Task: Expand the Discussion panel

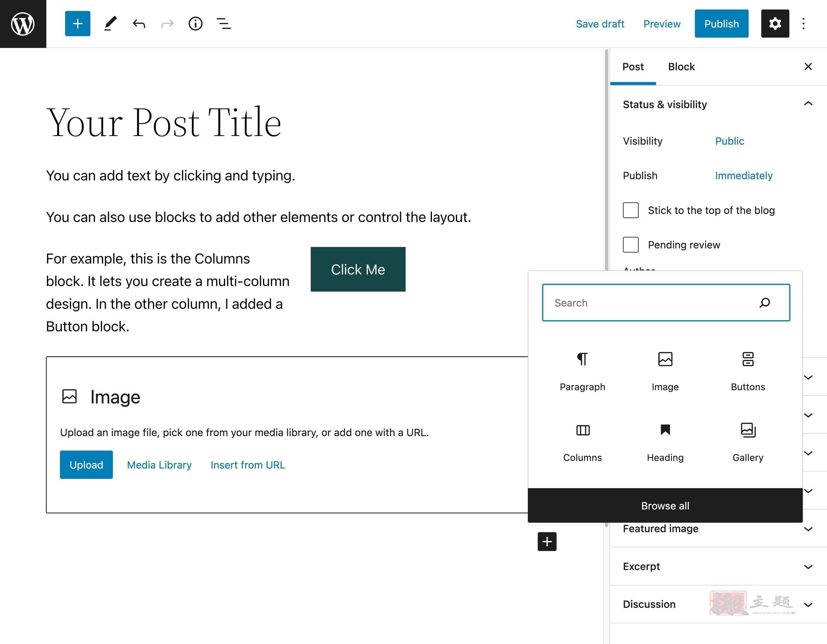Action: [718, 604]
